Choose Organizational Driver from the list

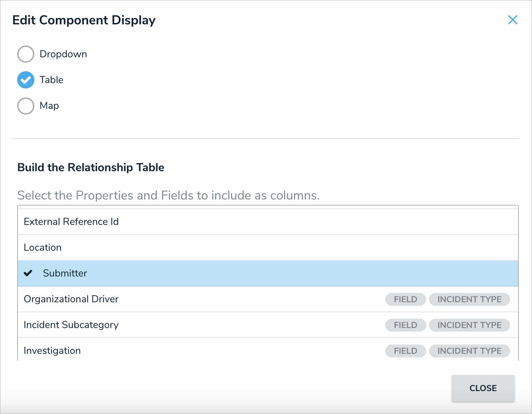71,299
